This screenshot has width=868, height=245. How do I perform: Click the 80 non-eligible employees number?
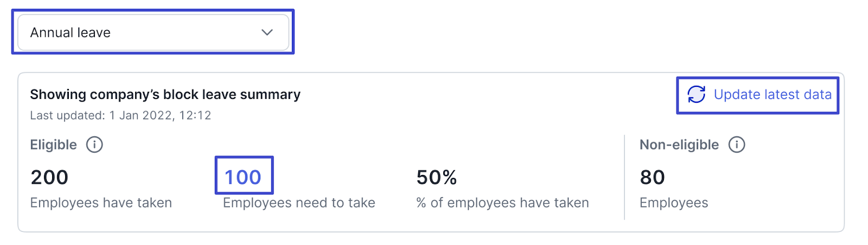652,177
